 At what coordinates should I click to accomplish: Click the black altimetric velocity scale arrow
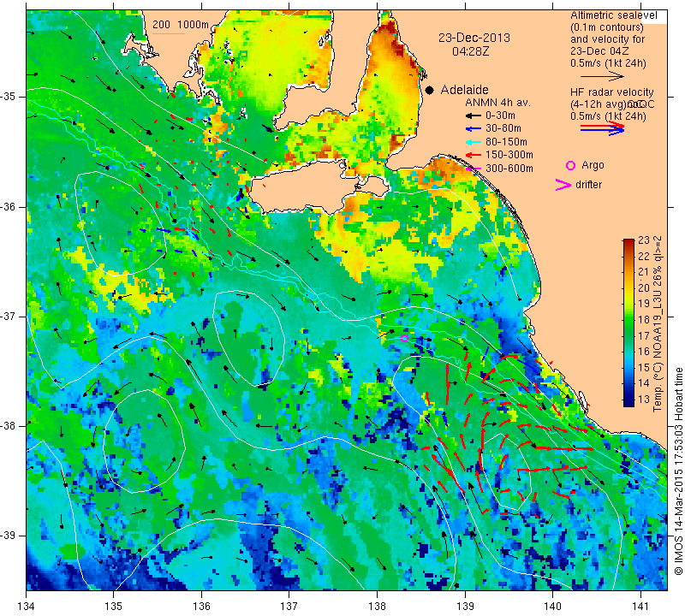click(602, 76)
